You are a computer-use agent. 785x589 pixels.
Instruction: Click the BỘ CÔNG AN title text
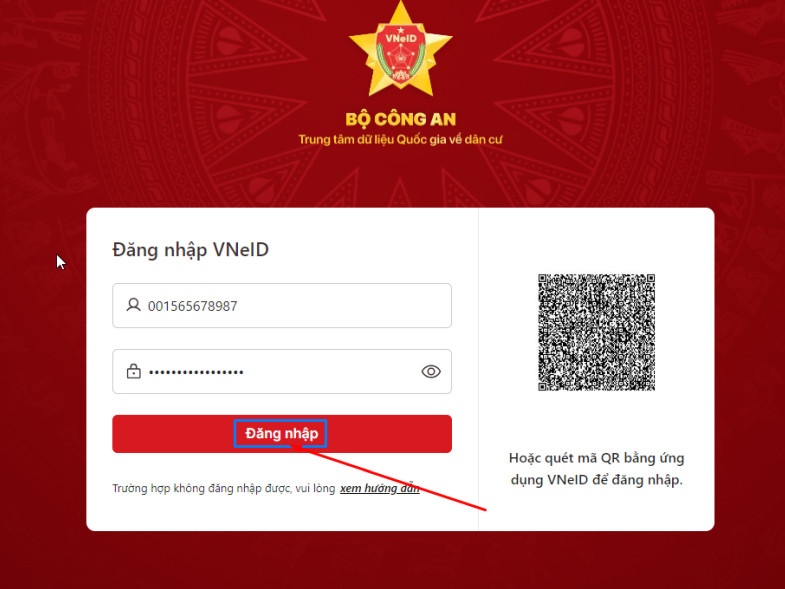[401, 119]
